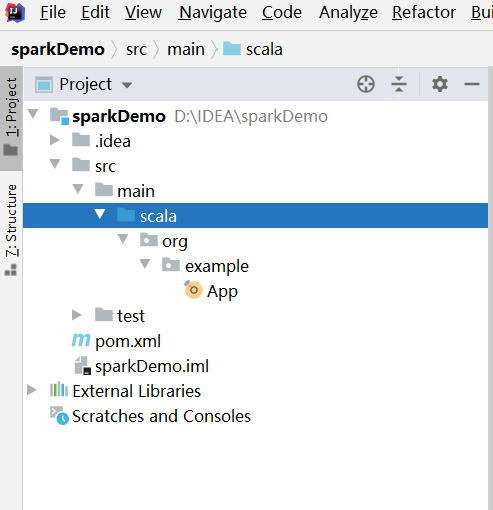The height and width of the screenshot is (510, 493).
Task: Click the Scratches and Consoles icon
Action: point(59,415)
